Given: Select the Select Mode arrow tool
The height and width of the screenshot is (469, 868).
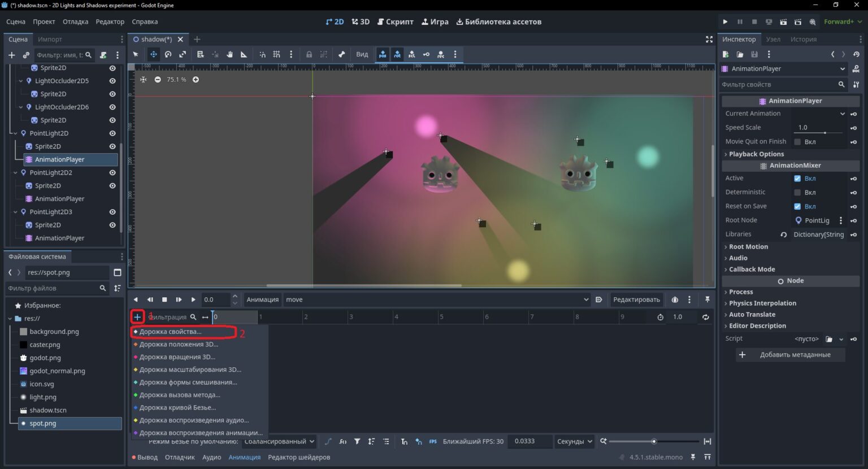Looking at the screenshot, I should click(x=136, y=54).
